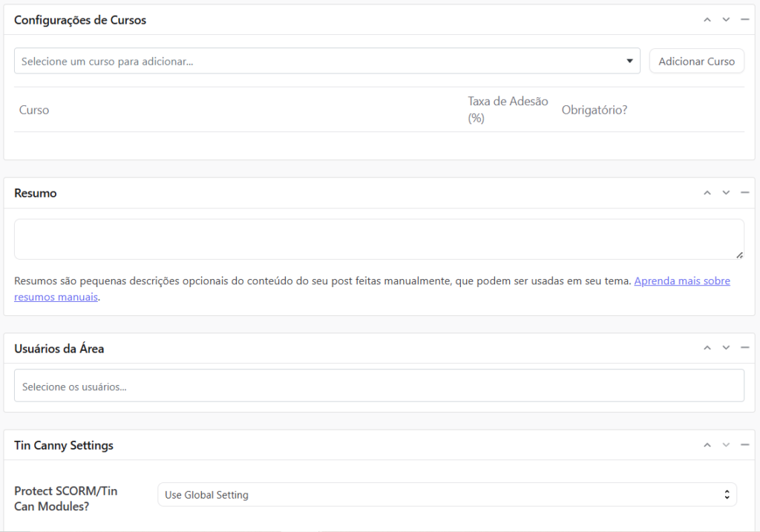The height and width of the screenshot is (532, 760).
Task: Collapse the Tin Canny Settings panel
Action: click(x=744, y=445)
